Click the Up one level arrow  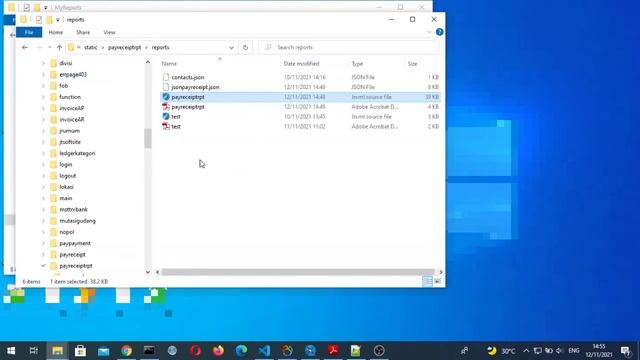tap(59, 47)
